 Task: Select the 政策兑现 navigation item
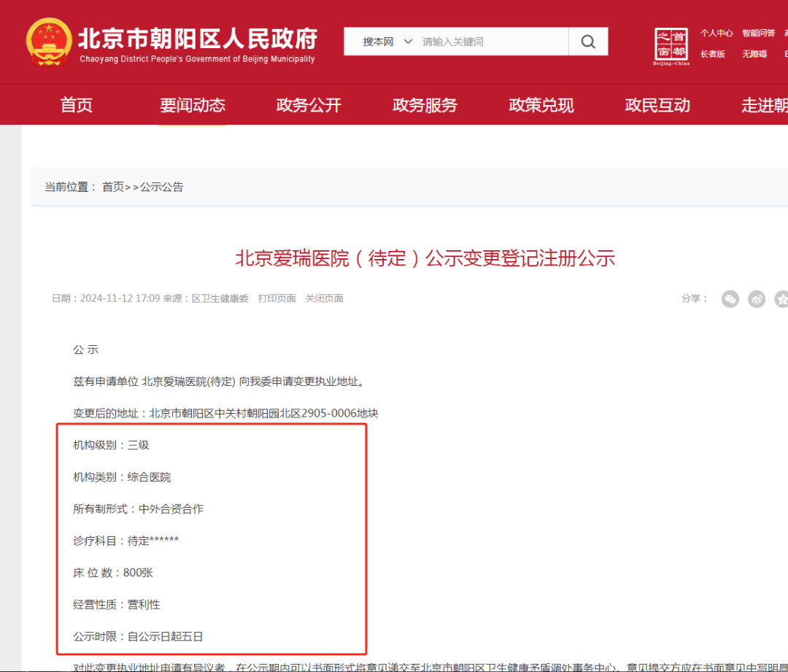[x=541, y=104]
